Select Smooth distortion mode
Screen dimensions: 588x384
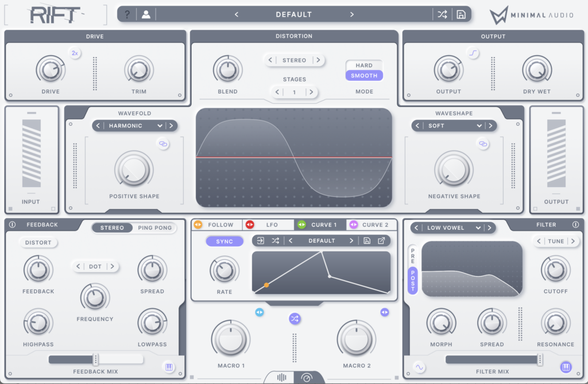coord(364,75)
